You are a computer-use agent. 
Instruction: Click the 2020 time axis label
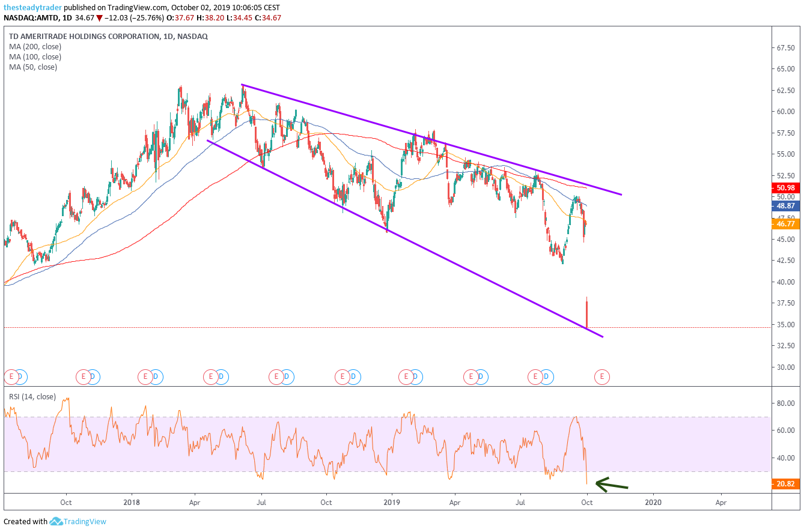[x=653, y=502]
